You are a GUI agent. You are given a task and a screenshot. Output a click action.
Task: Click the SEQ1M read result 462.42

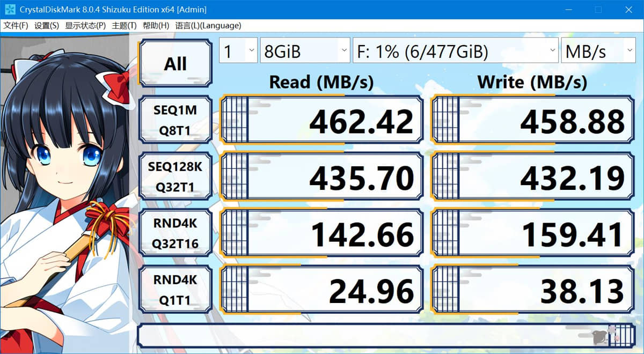pyautogui.click(x=321, y=120)
